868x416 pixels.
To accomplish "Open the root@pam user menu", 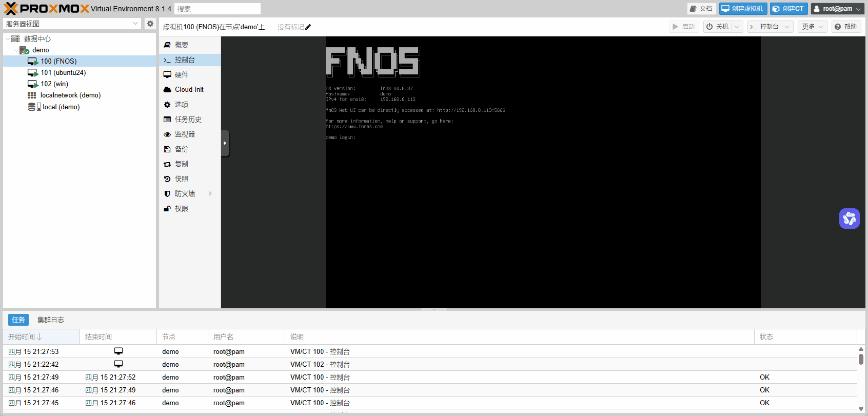I will click(837, 9).
